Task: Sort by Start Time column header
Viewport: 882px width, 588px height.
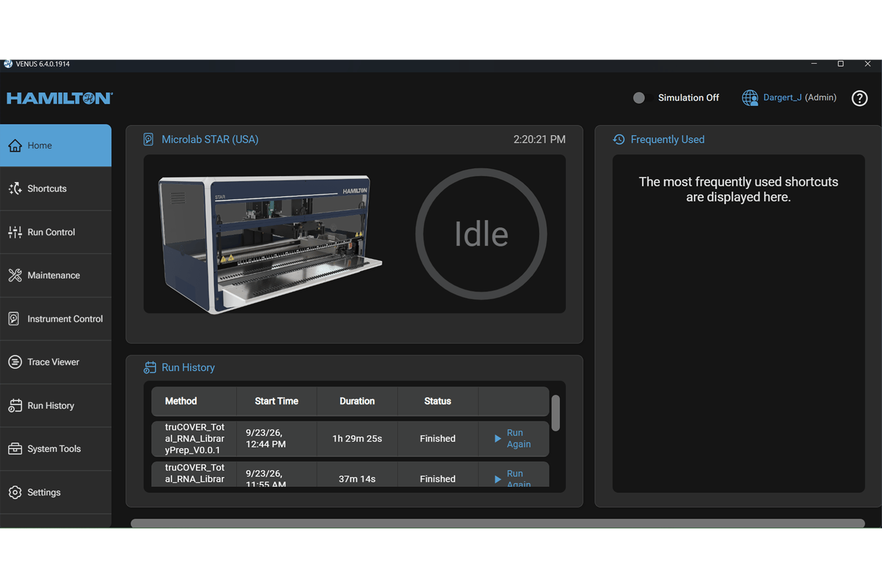Action: [276, 401]
